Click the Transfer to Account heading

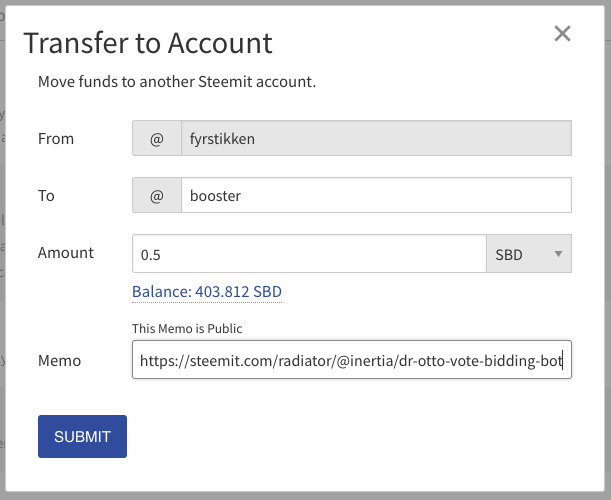pyautogui.click(x=148, y=43)
